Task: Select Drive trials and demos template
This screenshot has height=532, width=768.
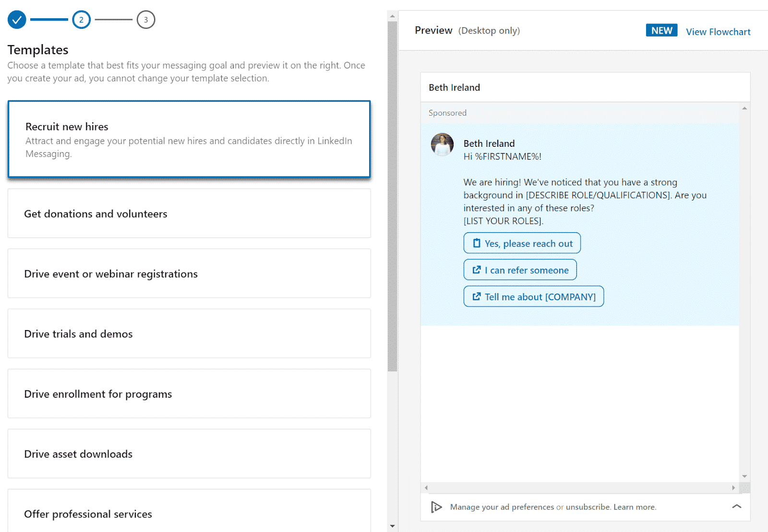Action: tap(189, 333)
